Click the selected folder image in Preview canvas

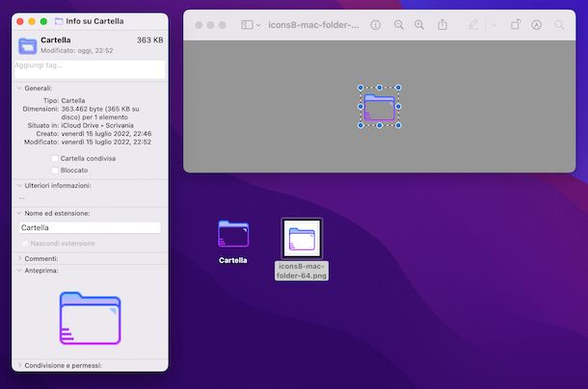380,107
